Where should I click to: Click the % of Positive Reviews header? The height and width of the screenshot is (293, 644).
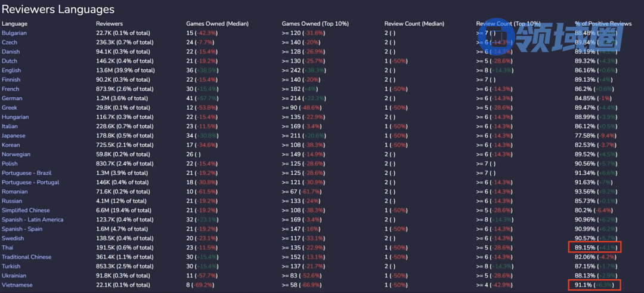[x=603, y=24]
